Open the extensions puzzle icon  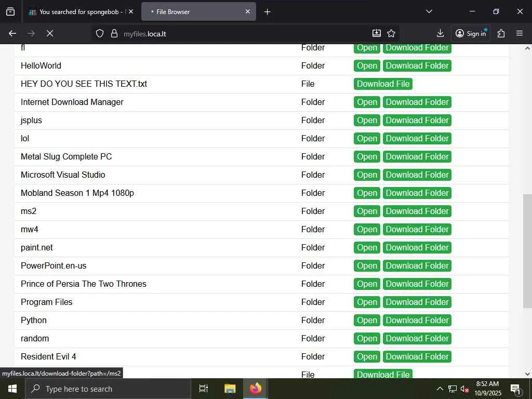pyautogui.click(x=501, y=33)
